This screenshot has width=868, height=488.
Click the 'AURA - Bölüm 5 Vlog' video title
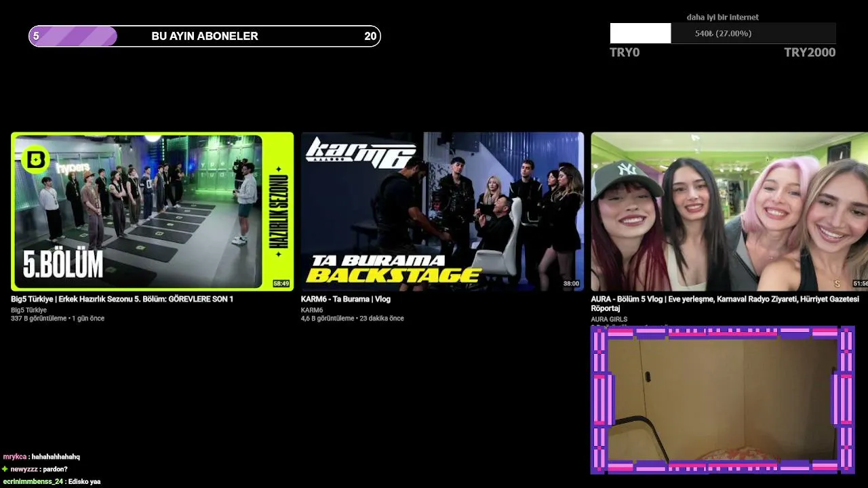pyautogui.click(x=725, y=304)
